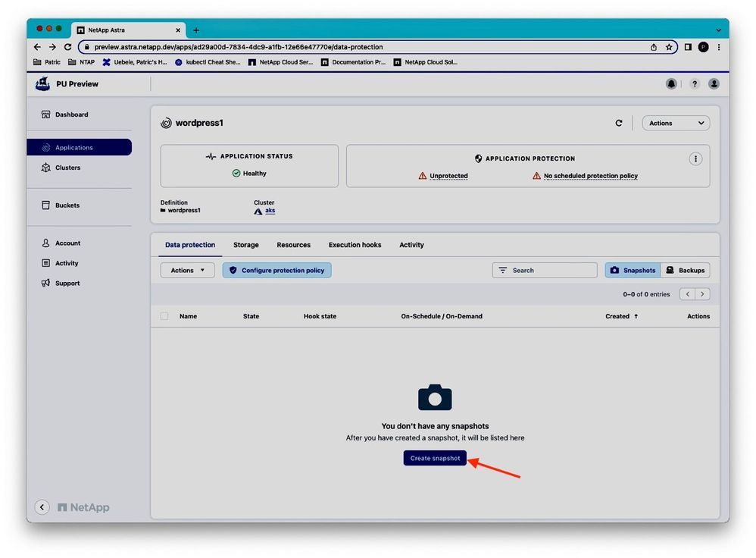Click the share icon in the address bar
Viewport: 756px width, 558px height.
click(x=654, y=47)
